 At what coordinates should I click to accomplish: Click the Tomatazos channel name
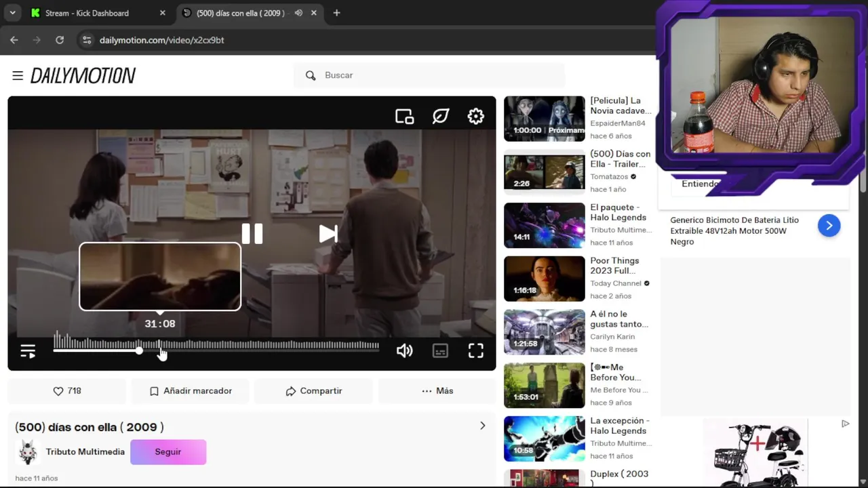pos(609,177)
